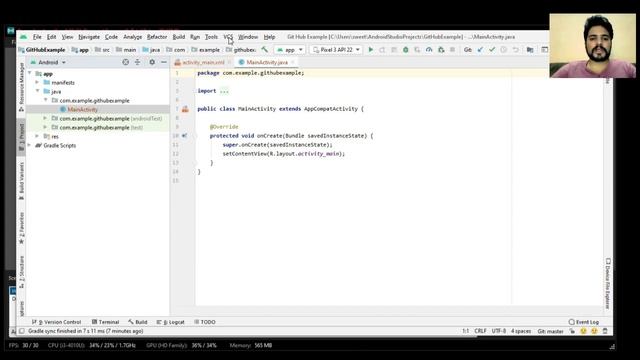Open the Terminal tool window
Screen dimensions: 640x360
105,322
